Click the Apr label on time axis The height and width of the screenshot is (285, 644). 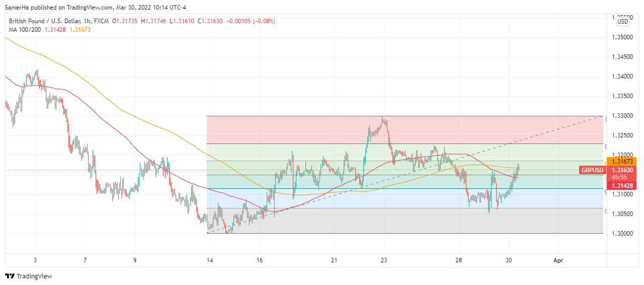tap(557, 260)
